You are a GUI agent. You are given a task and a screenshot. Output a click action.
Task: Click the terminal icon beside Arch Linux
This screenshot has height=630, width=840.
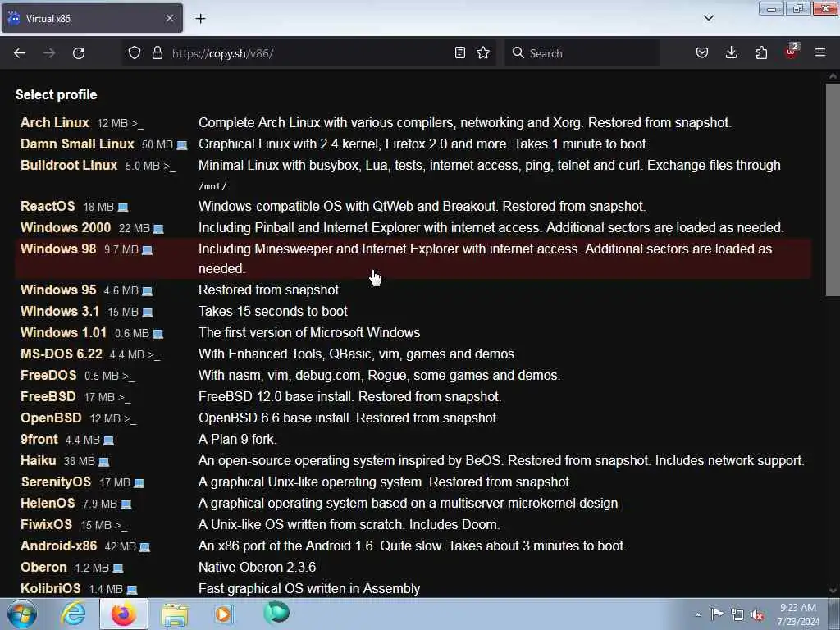click(x=138, y=124)
